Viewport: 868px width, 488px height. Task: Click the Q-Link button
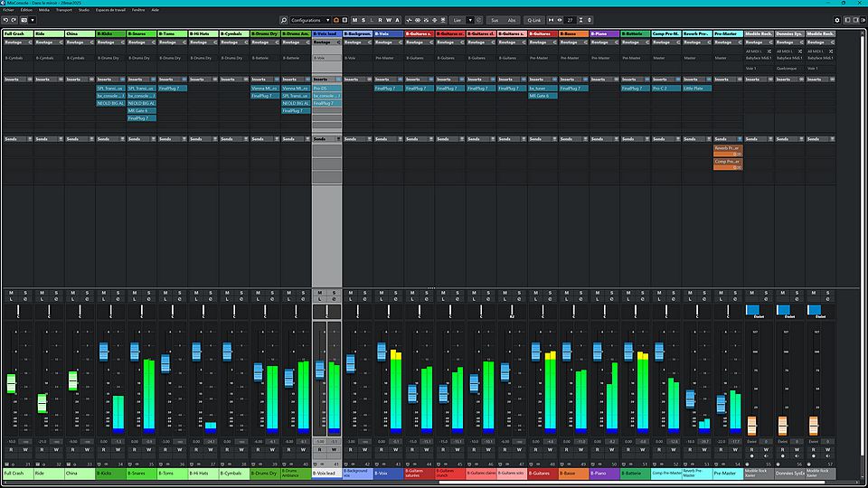coord(534,19)
